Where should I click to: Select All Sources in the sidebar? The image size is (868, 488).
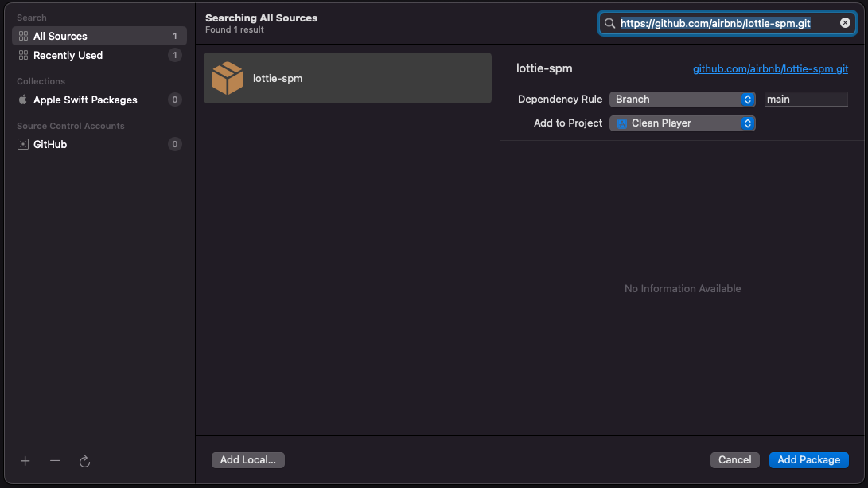(99, 36)
